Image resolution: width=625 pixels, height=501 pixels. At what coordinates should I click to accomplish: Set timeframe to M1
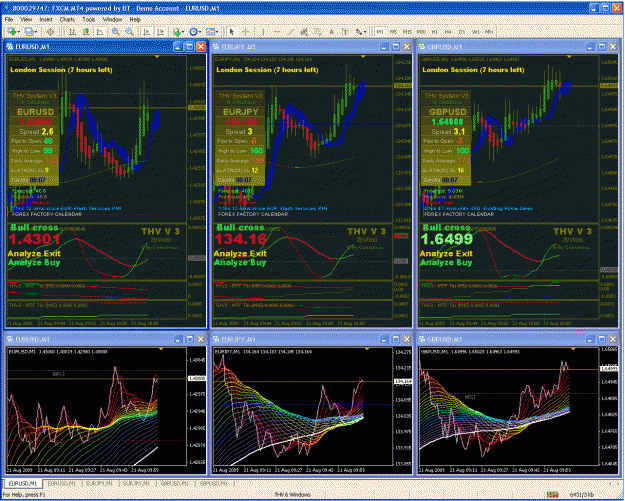click(379, 32)
